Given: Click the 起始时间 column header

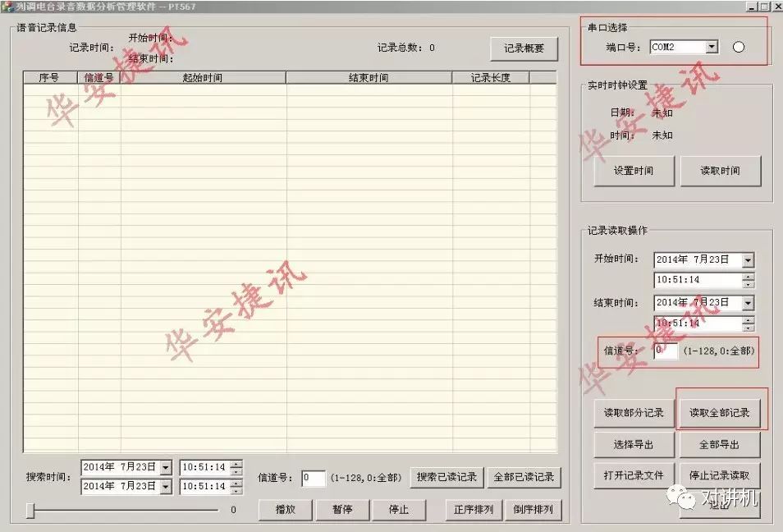Looking at the screenshot, I should [203, 77].
